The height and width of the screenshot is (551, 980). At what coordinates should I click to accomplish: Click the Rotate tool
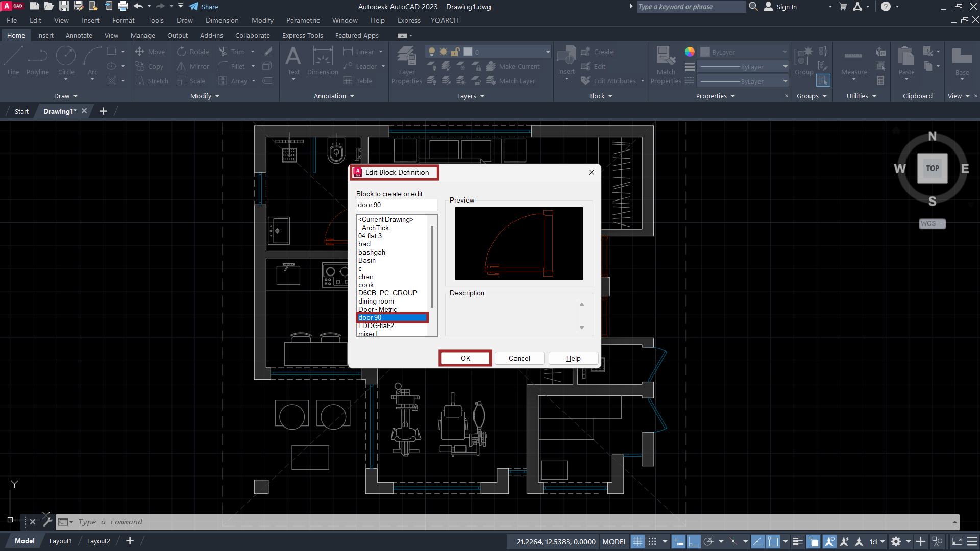click(x=193, y=52)
